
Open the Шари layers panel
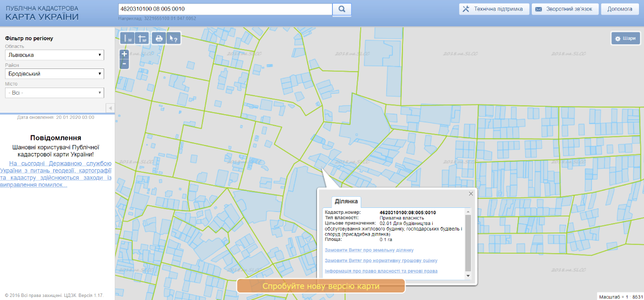pos(625,38)
